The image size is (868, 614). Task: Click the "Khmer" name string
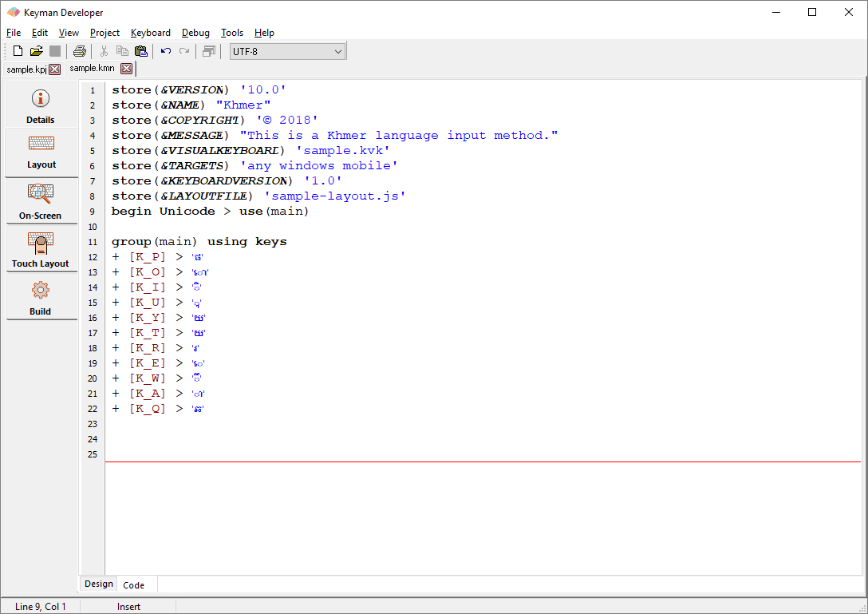pos(243,105)
